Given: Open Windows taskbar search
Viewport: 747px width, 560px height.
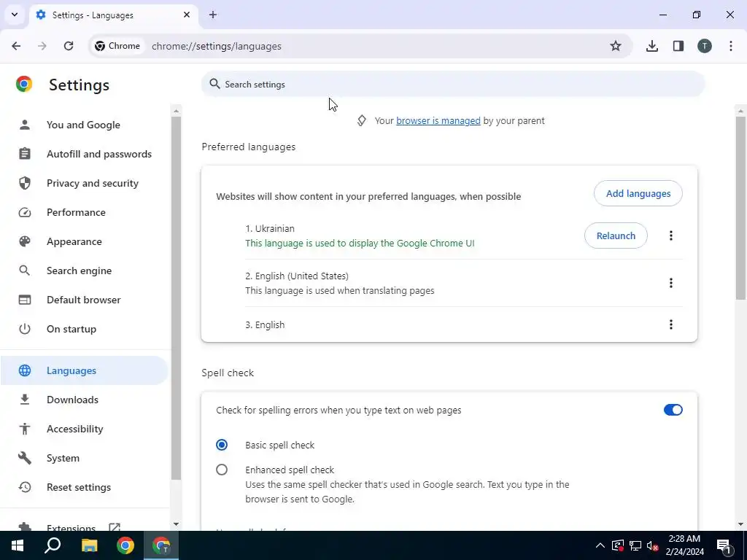Looking at the screenshot, I should tap(53, 545).
